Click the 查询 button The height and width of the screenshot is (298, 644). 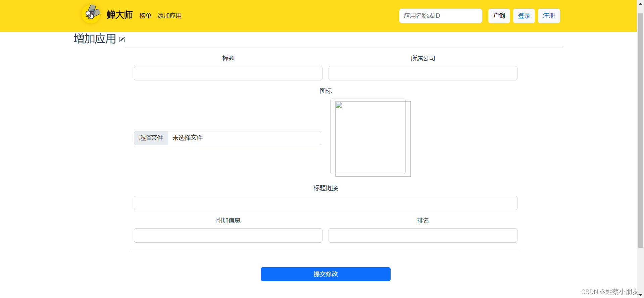click(499, 16)
